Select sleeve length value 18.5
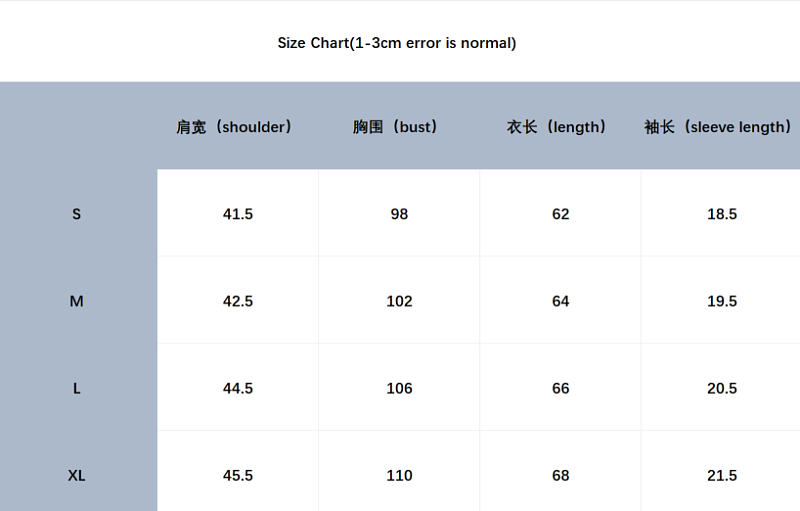 722,214
